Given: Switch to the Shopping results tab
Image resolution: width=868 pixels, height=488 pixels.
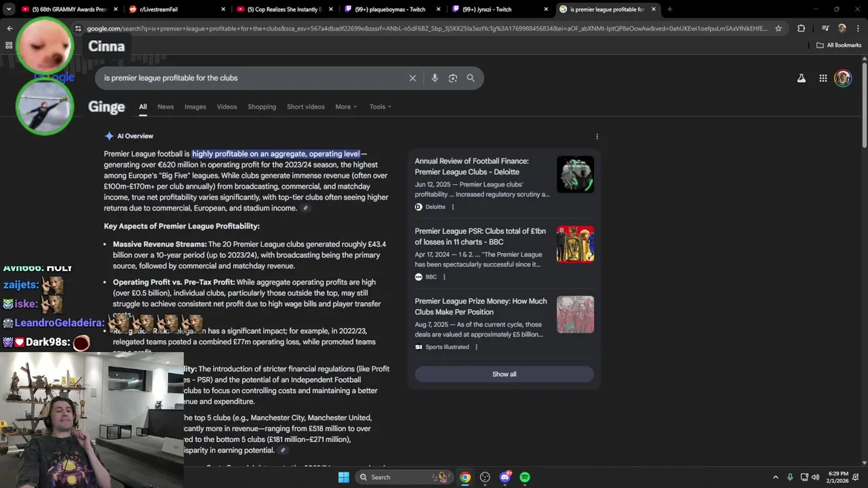Looking at the screenshot, I should (262, 106).
